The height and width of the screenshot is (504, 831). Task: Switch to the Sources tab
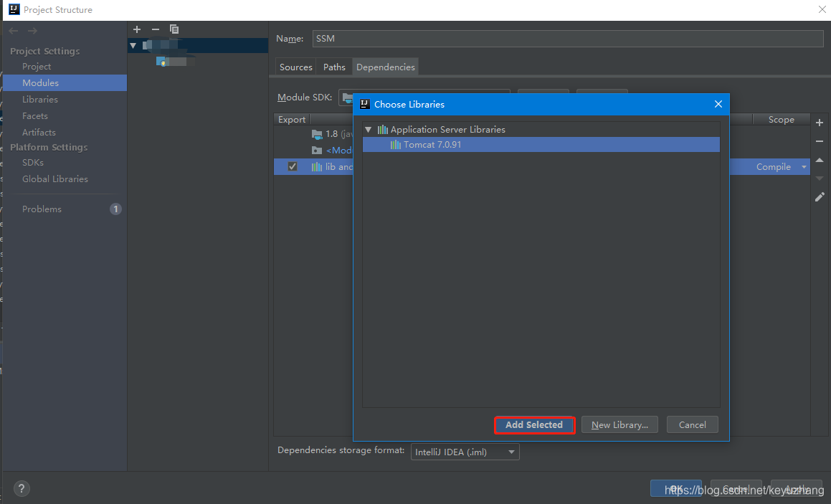[295, 67]
